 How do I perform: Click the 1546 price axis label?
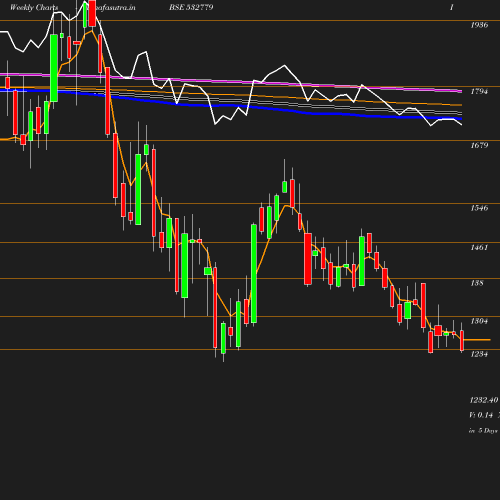pyautogui.click(x=479, y=208)
